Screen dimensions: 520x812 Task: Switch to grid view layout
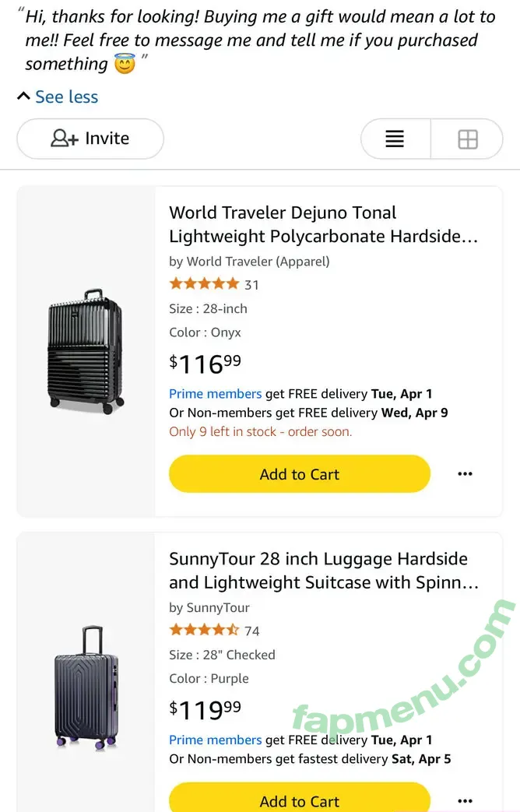point(467,139)
